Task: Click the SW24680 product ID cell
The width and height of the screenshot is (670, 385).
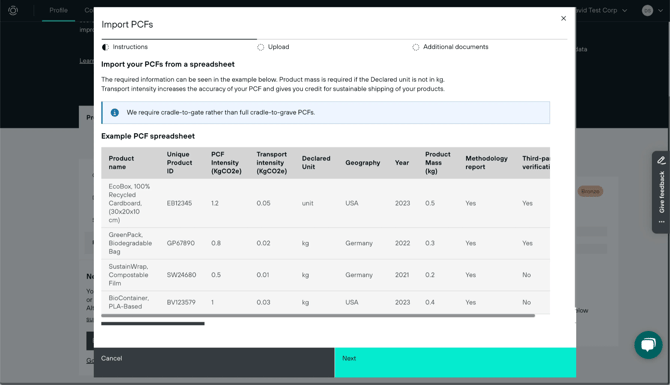Action: click(181, 275)
